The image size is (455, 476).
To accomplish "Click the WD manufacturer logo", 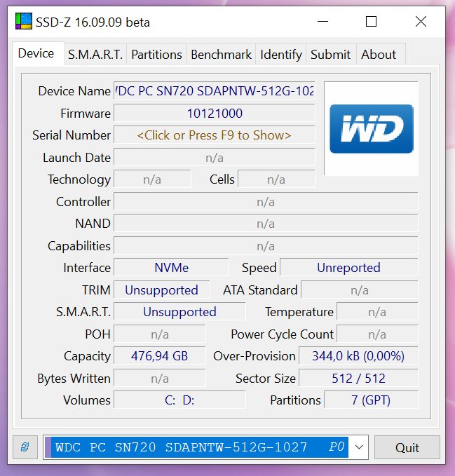I will pos(371,129).
